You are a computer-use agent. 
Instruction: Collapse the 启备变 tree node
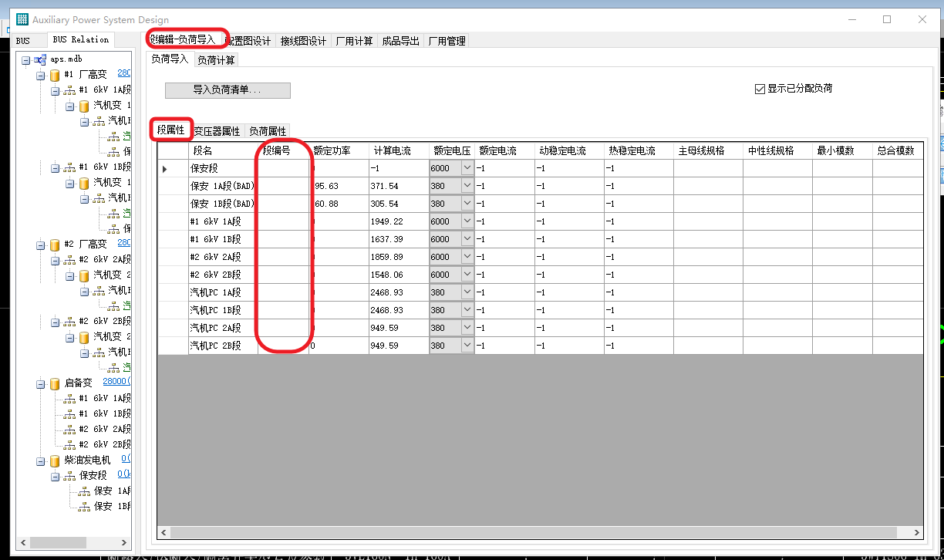pos(40,383)
